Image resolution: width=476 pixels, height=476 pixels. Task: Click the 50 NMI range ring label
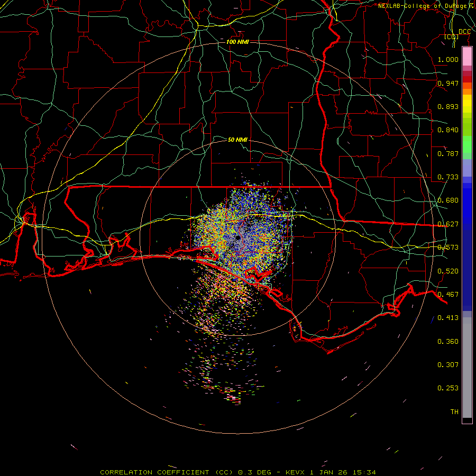(x=237, y=140)
